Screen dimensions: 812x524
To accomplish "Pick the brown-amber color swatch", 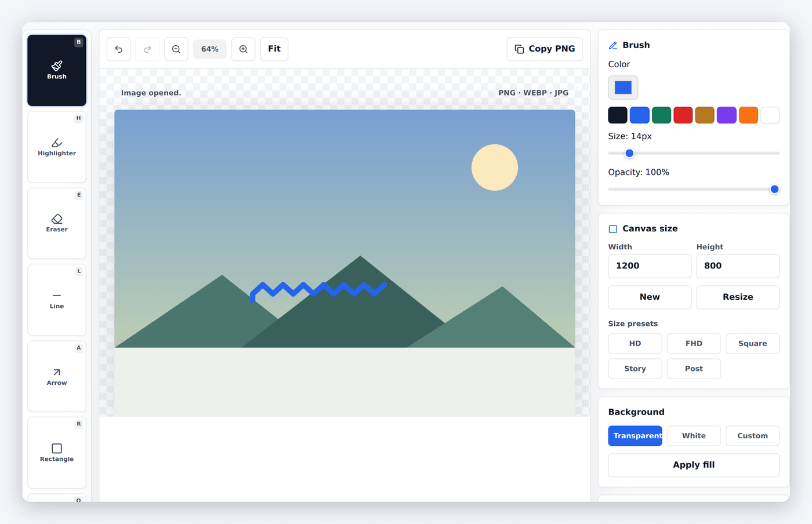I will [x=705, y=115].
